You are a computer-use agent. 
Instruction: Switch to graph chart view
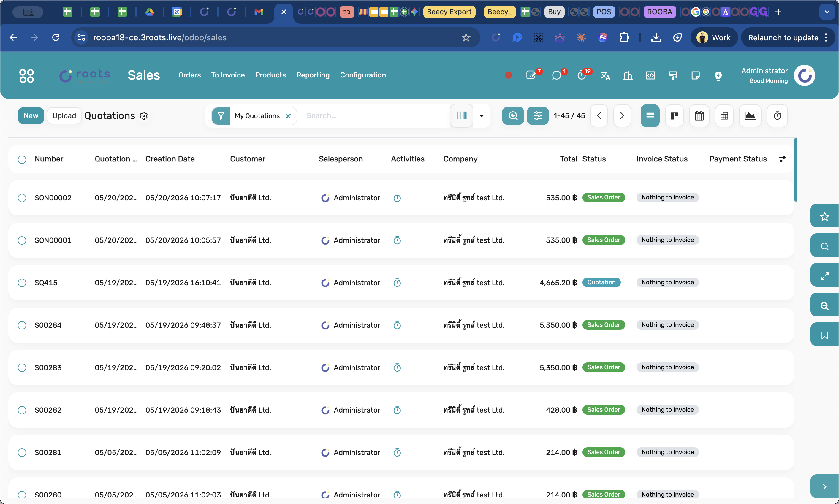[750, 116]
